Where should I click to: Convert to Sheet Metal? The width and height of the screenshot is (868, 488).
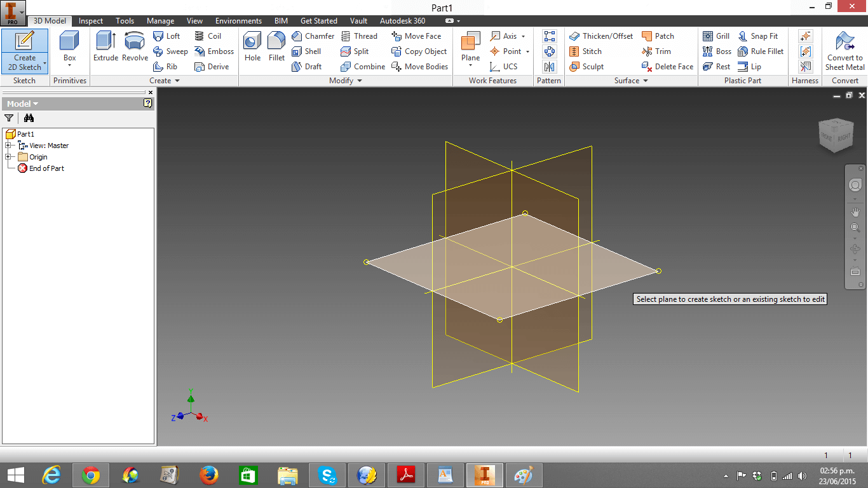pos(844,51)
